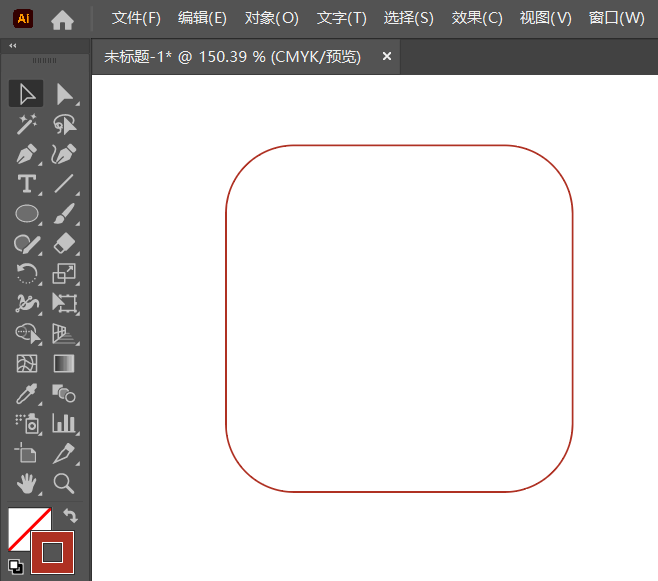
Task: Activate the Free Transform tool
Action: tap(64, 303)
